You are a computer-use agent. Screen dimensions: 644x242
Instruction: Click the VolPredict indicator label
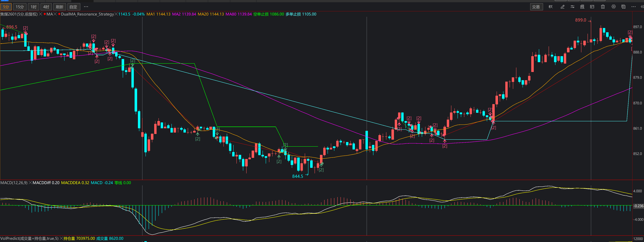point(29,239)
